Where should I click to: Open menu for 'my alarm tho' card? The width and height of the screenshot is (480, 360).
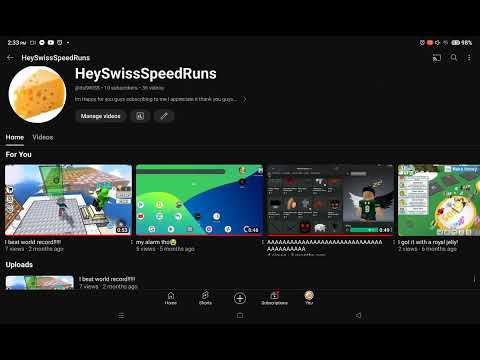[263, 242]
